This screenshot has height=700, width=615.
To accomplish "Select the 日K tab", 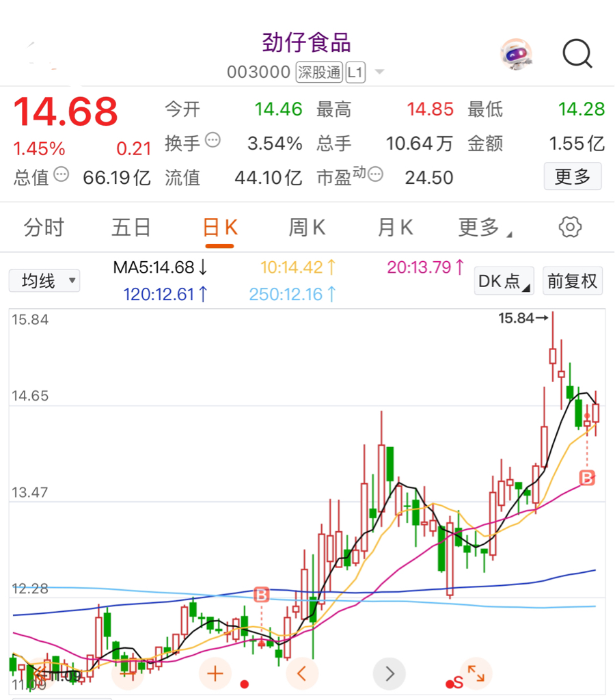I will 219,227.
